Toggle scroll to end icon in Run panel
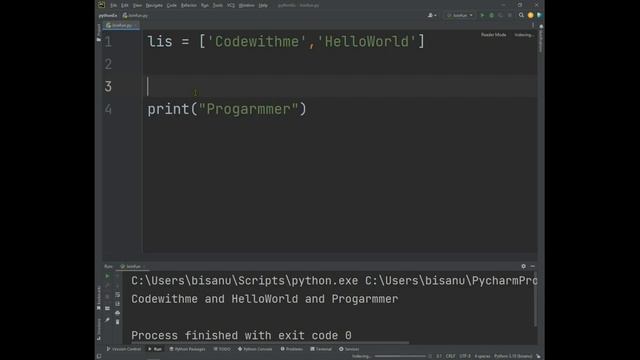 [x=118, y=304]
